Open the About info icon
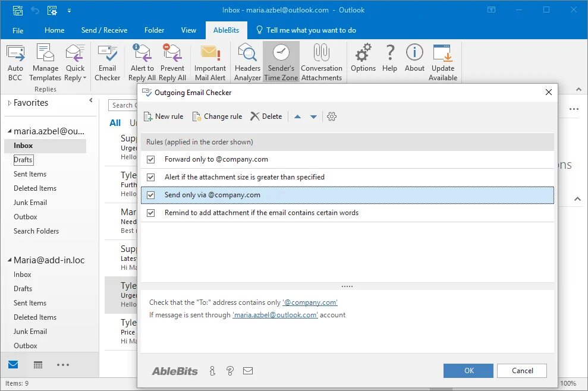 pos(414,58)
